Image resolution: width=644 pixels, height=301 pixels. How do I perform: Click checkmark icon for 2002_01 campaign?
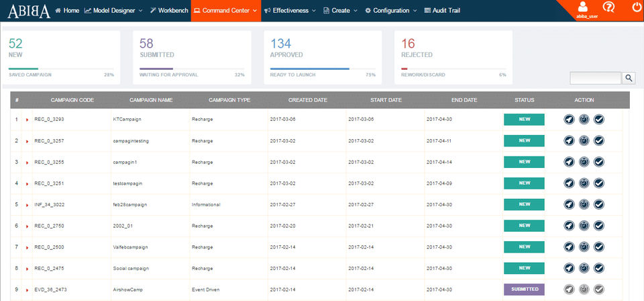pyautogui.click(x=599, y=226)
